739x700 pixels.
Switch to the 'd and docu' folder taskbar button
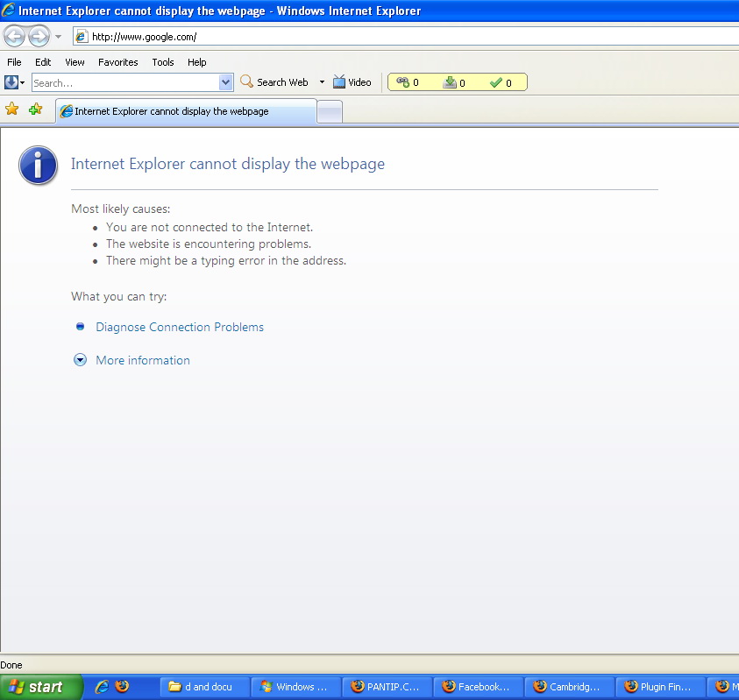tap(203, 687)
